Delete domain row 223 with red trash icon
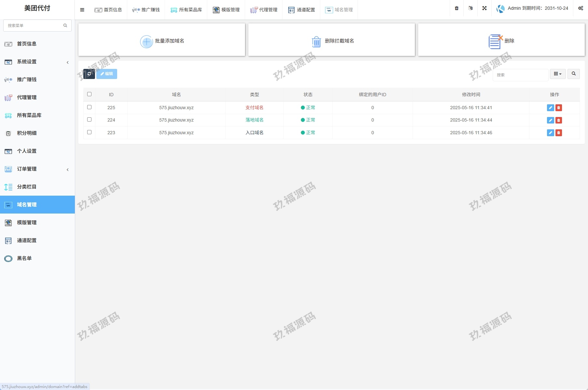Viewport: 588px width, 390px height. pyautogui.click(x=559, y=133)
